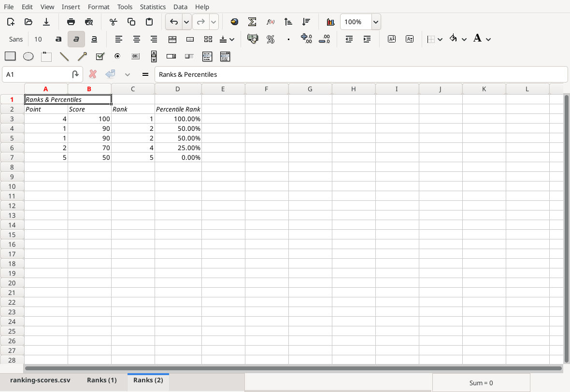Toggle italic text formatting
Viewport: 570px width, 392px height.
[76, 39]
